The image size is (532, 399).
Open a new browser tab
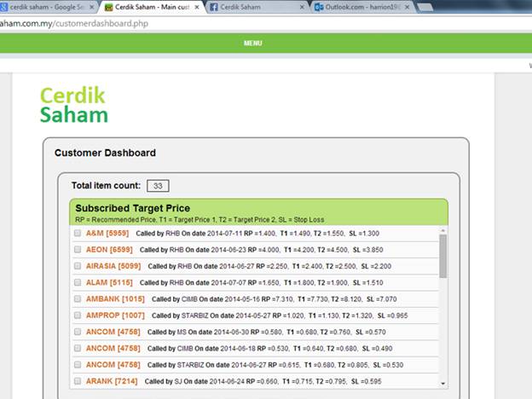pos(423,7)
